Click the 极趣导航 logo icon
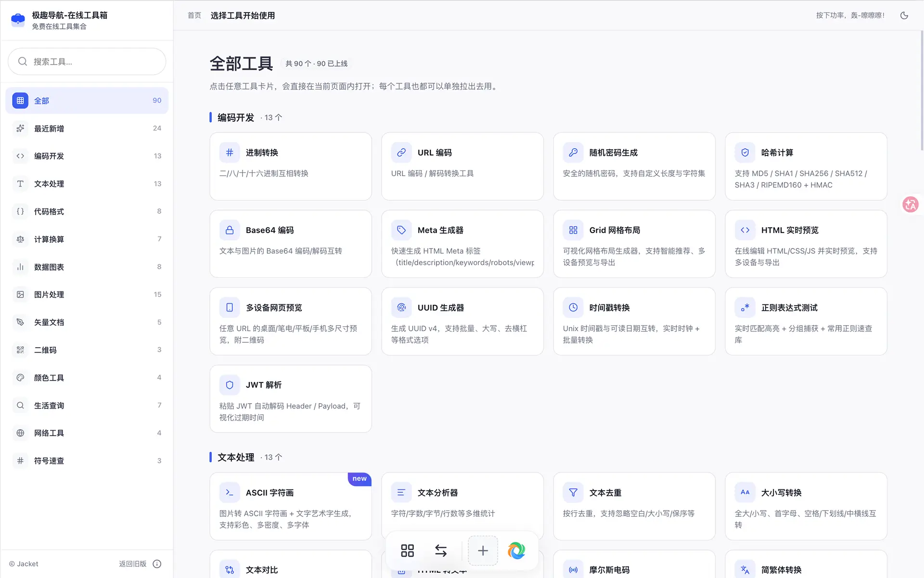 click(18, 20)
